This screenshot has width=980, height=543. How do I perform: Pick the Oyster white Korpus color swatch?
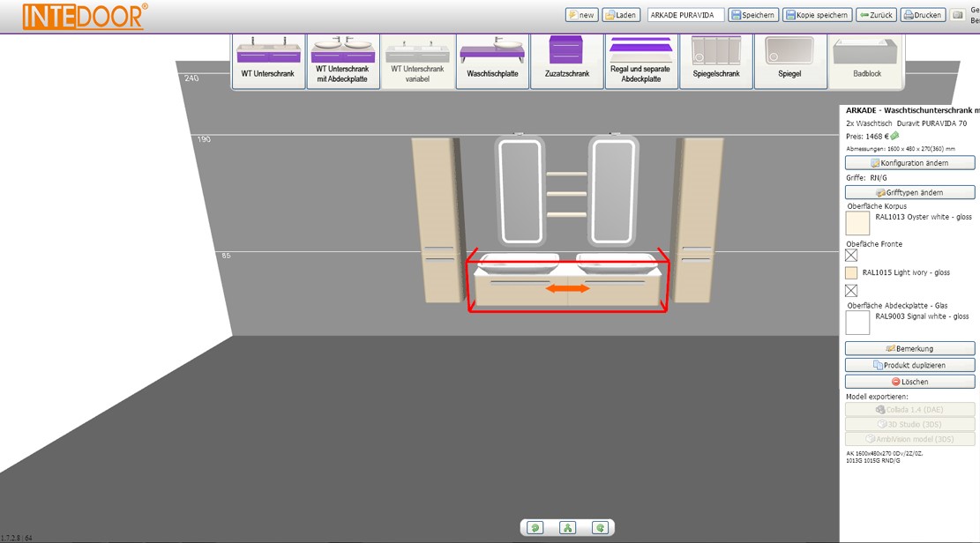pyautogui.click(x=857, y=223)
